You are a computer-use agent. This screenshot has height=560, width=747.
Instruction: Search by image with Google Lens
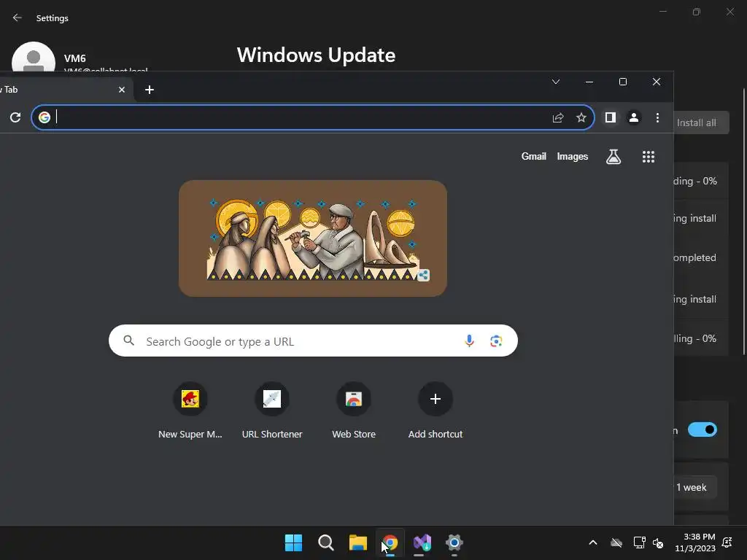496,341
